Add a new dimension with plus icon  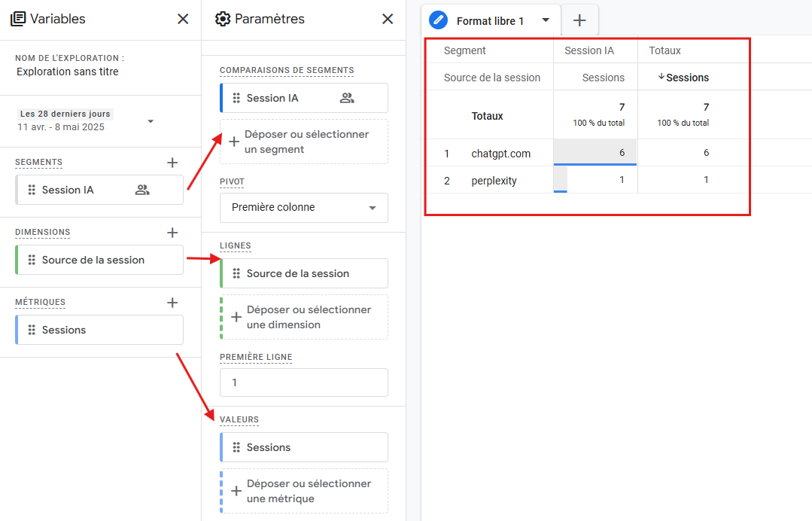[172, 233]
